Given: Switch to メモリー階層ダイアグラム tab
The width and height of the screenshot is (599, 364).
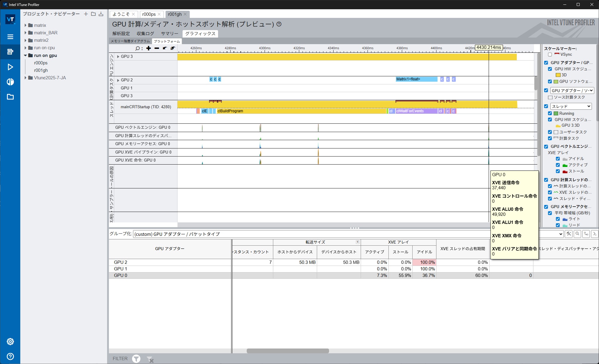Looking at the screenshot, I should click(130, 41).
